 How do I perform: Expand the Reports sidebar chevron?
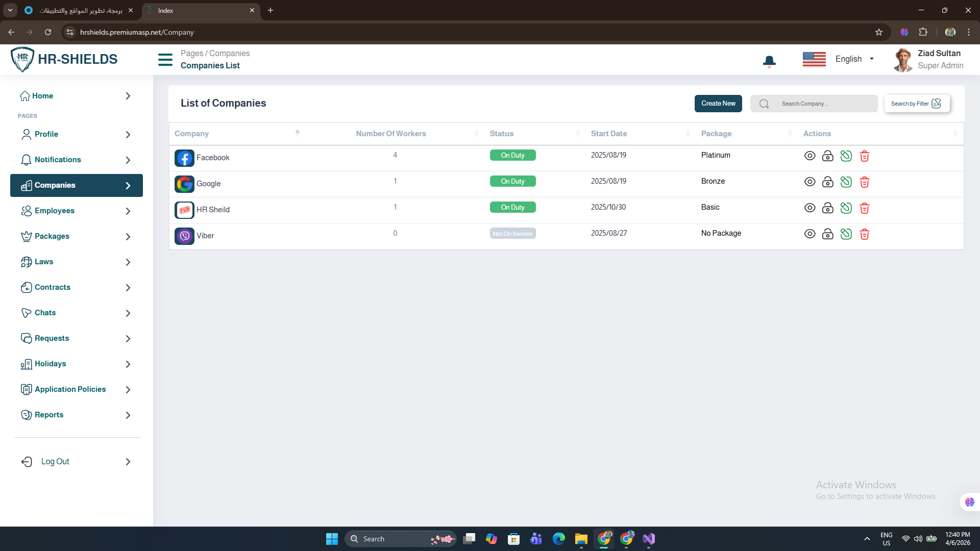click(x=128, y=415)
